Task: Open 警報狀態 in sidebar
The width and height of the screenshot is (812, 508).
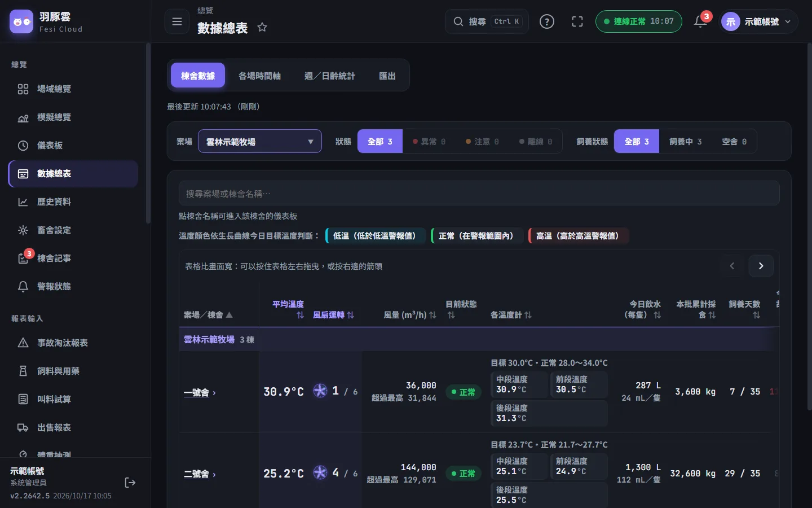Action: (73, 287)
